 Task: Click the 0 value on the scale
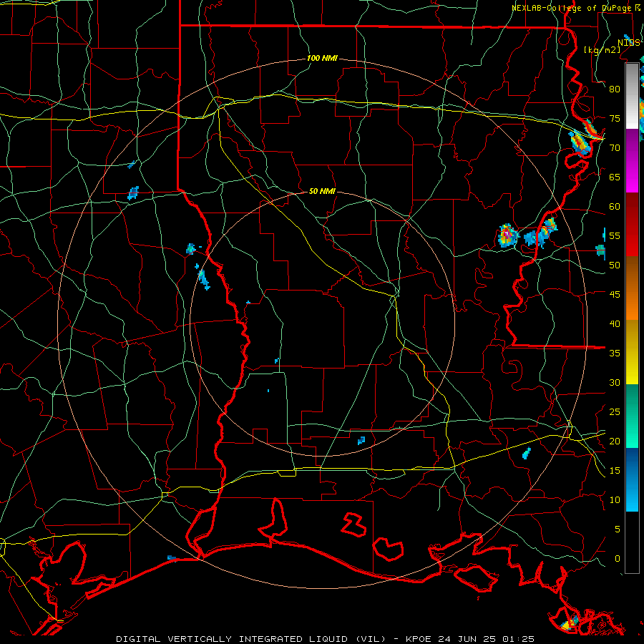coord(618,559)
